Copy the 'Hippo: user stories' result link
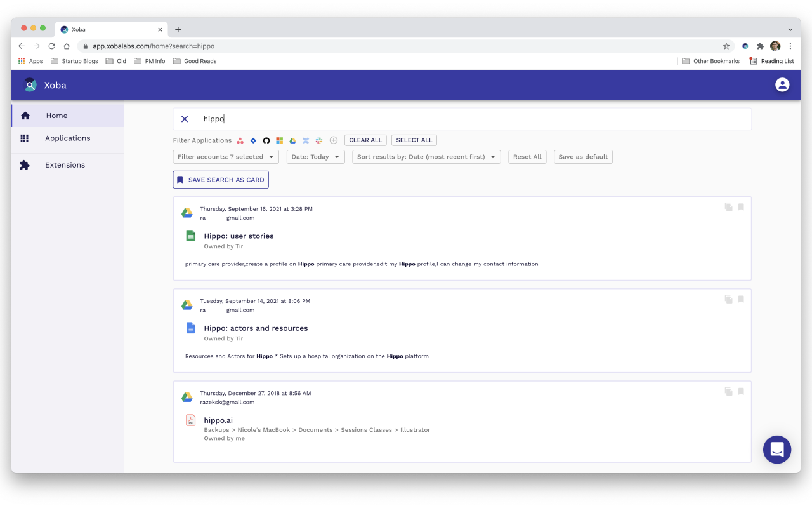812x508 pixels. pyautogui.click(x=729, y=207)
